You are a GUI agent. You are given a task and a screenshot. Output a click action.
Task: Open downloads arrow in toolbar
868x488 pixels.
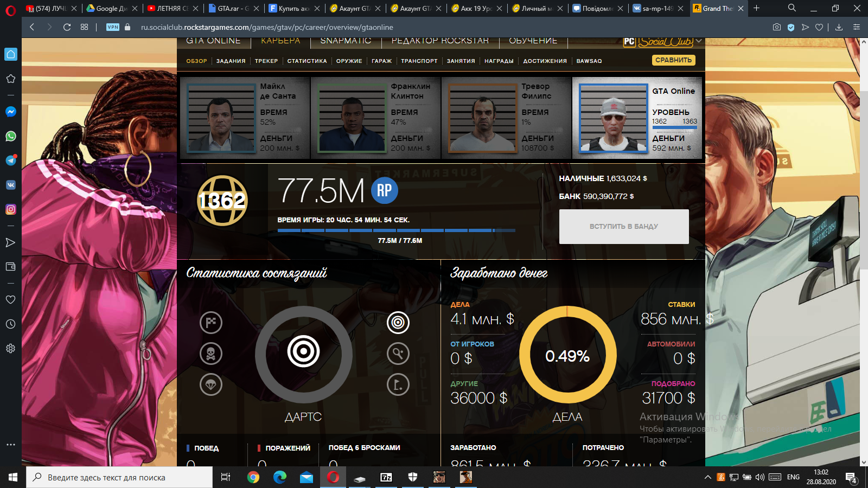pos(839,27)
